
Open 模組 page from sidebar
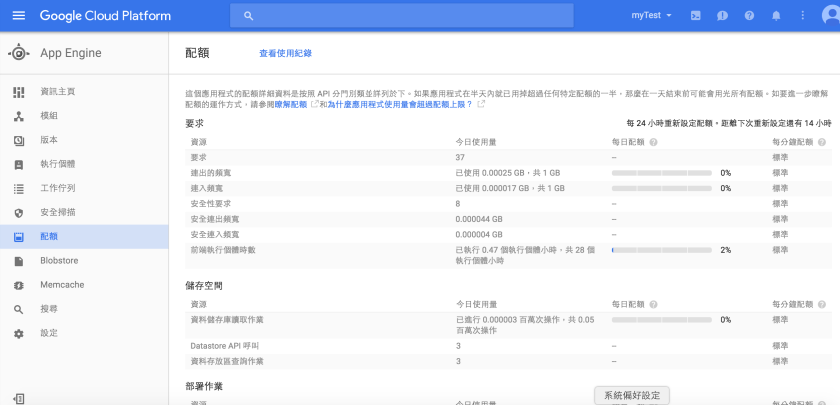[49, 116]
